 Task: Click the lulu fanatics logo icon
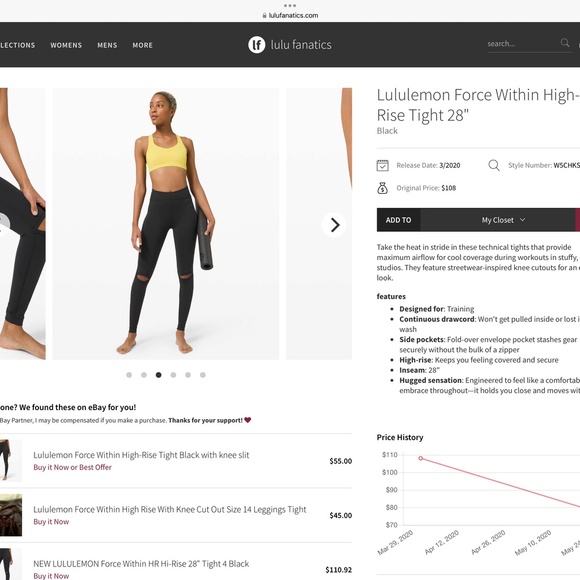[x=256, y=45]
